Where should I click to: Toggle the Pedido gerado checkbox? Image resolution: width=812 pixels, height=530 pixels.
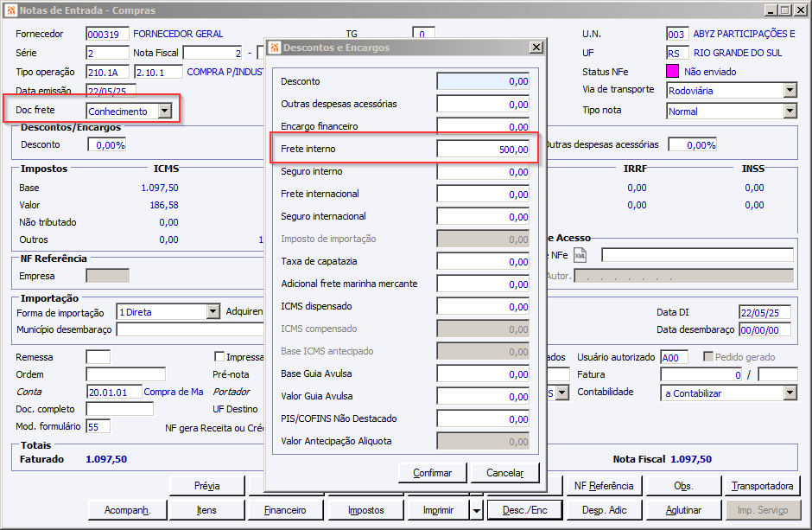point(708,356)
